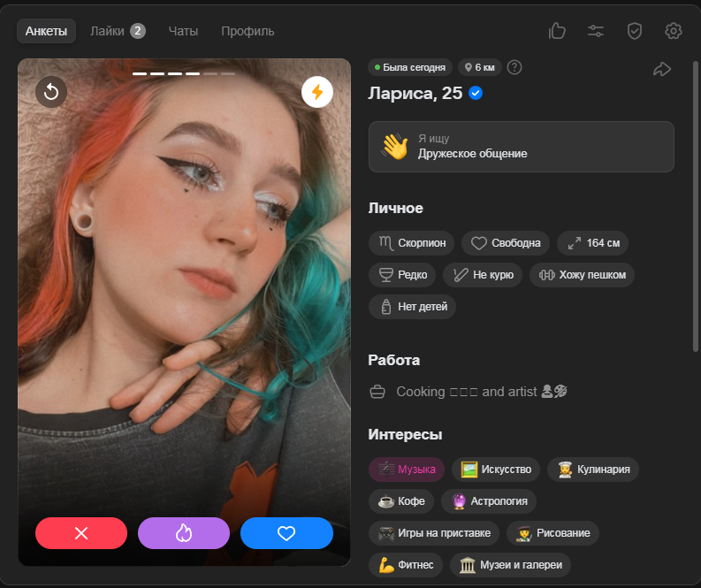Open the safety shield icon
This screenshot has width=701, height=588.
click(635, 31)
